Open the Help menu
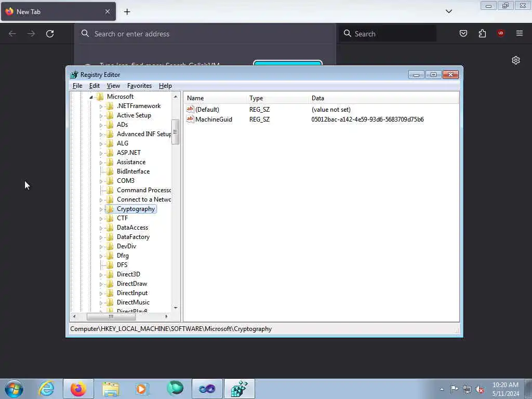Screen dimensions: 532x399 pos(165,86)
